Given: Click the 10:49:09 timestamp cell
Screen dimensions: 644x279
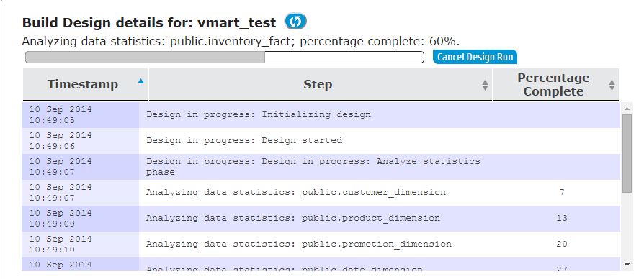Looking at the screenshot, I should [81, 219].
